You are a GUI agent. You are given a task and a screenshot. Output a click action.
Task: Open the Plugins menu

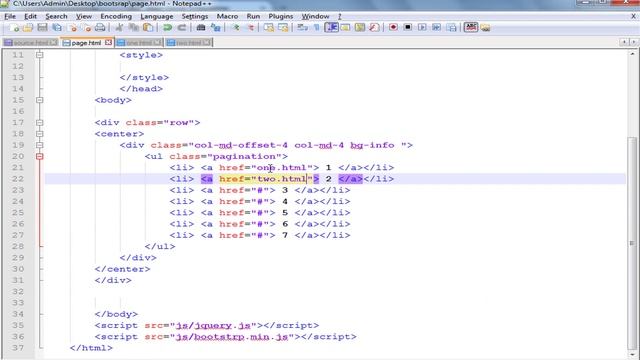tap(280, 16)
